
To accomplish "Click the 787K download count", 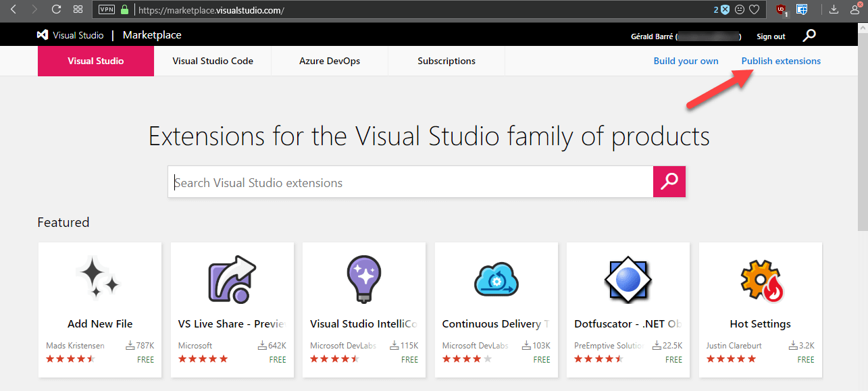I will (x=141, y=346).
